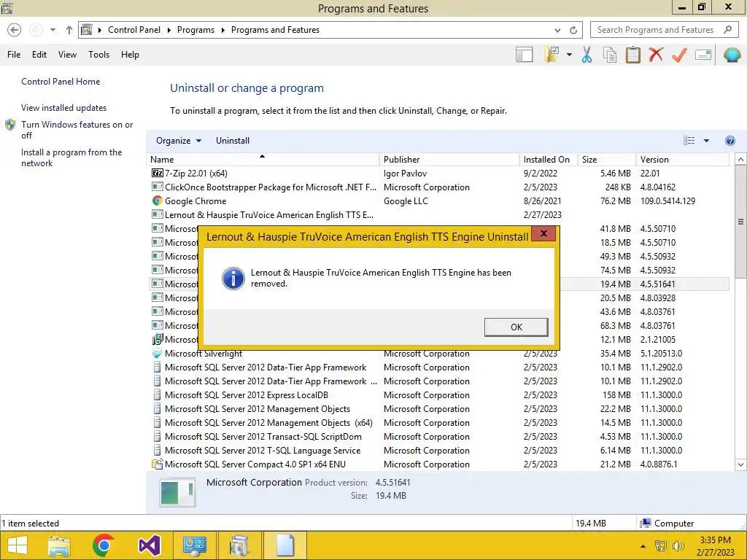
Task: Show hidden tray icons arrow
Action: click(x=643, y=545)
